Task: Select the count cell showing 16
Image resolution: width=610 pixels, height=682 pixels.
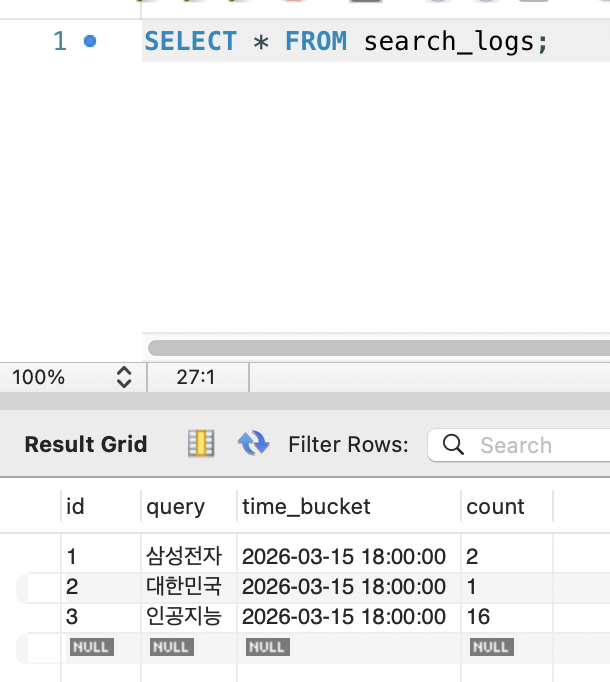Action: tap(479, 616)
